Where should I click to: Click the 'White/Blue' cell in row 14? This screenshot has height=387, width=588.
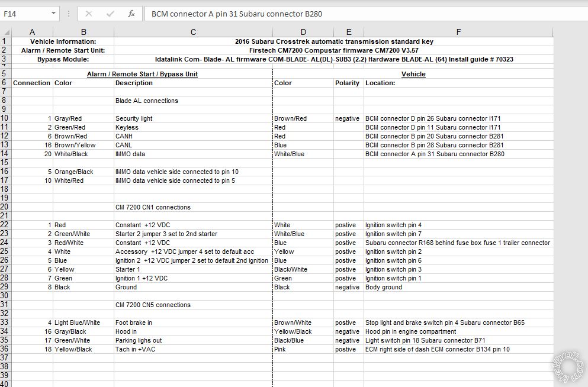[x=303, y=154]
